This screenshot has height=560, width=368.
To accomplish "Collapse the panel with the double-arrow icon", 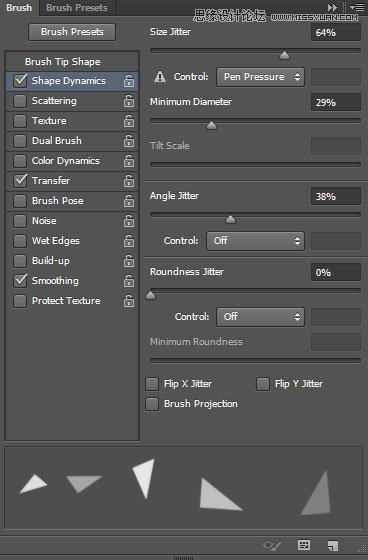I will [x=332, y=7].
